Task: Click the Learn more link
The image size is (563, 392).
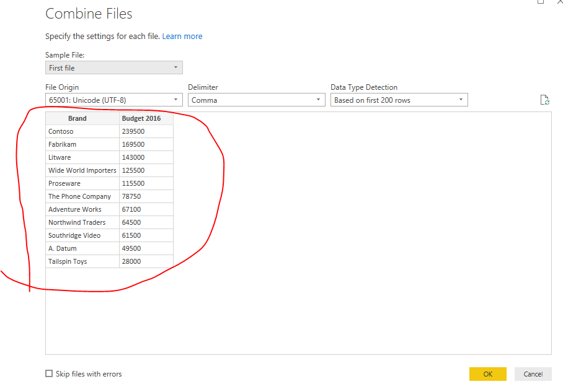Action: pos(182,36)
